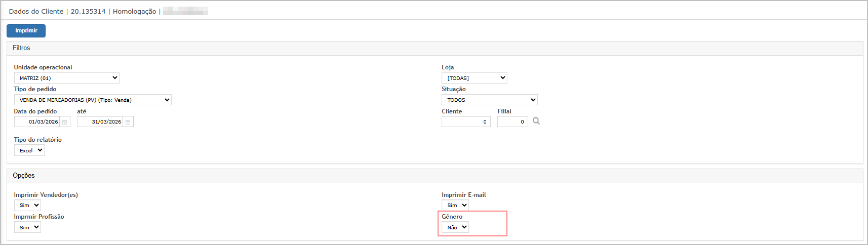Click the Opções section header

[x=24, y=176]
